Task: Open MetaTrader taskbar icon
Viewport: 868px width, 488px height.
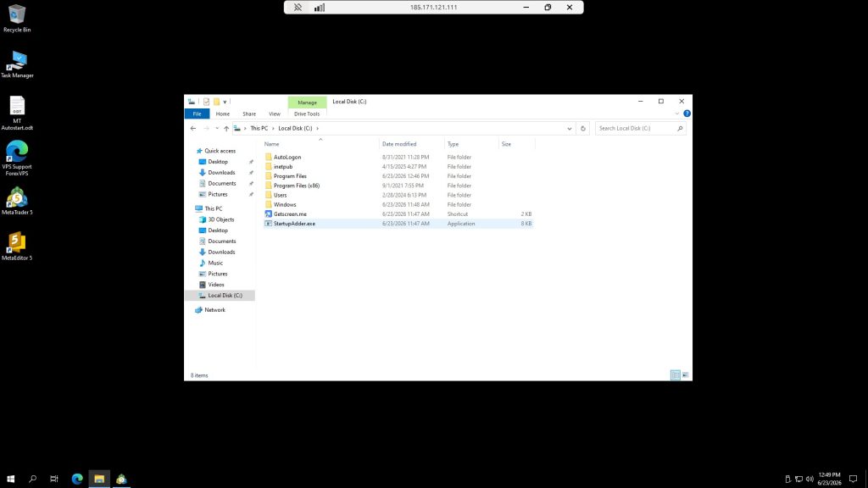Action: (x=121, y=479)
